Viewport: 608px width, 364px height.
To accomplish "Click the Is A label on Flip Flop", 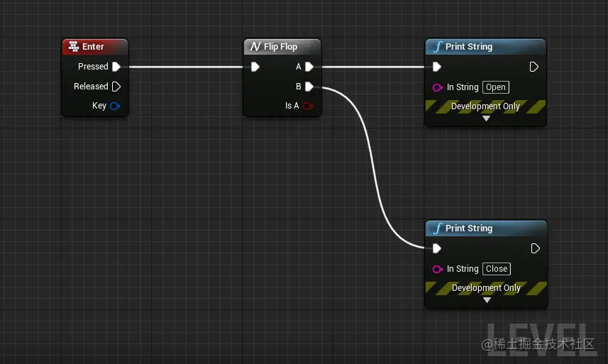I will click(292, 106).
